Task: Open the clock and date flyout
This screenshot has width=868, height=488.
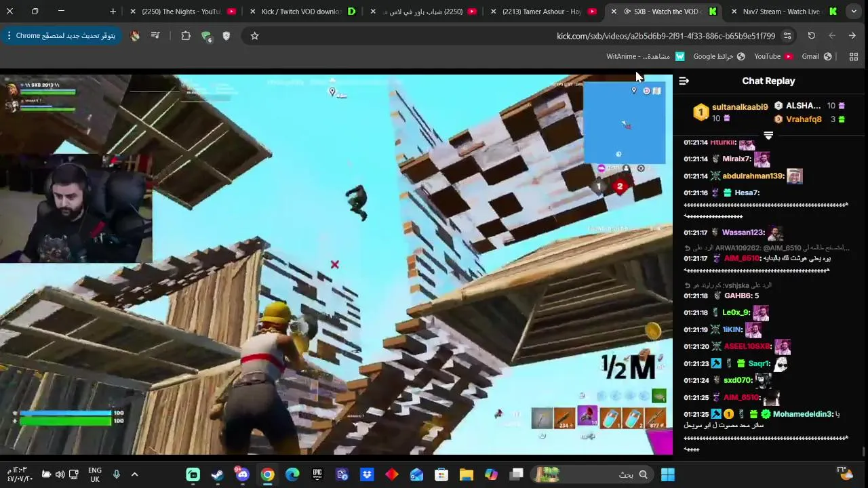Action: coord(20,474)
